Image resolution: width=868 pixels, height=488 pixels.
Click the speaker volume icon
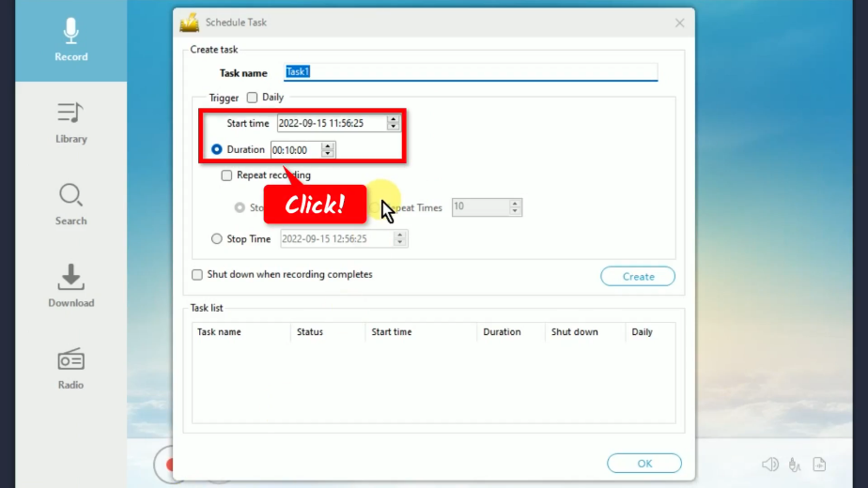(770, 465)
